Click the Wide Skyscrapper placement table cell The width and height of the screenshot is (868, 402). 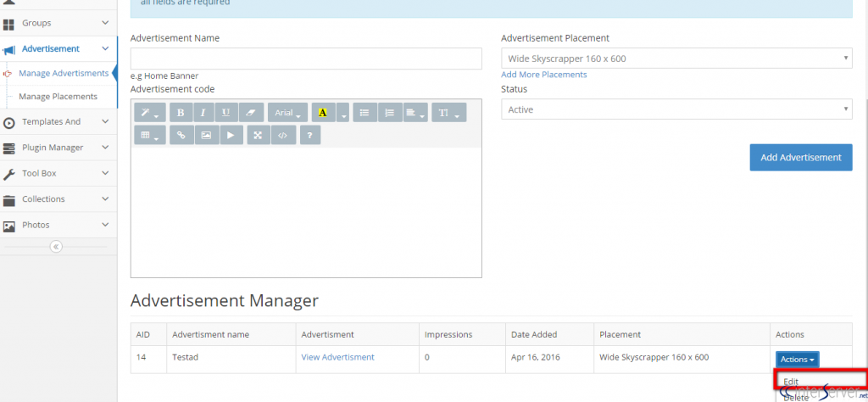(x=682, y=360)
